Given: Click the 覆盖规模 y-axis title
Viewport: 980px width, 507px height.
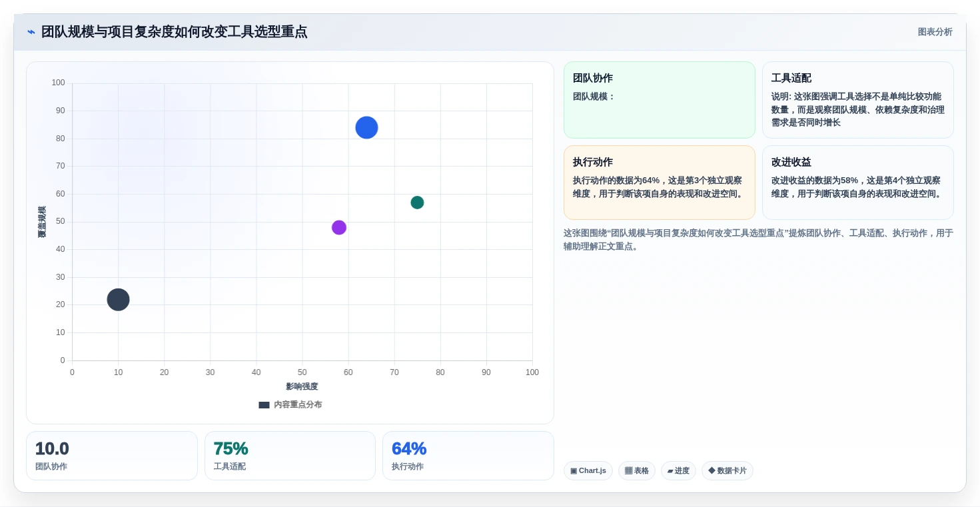Looking at the screenshot, I should (x=42, y=222).
